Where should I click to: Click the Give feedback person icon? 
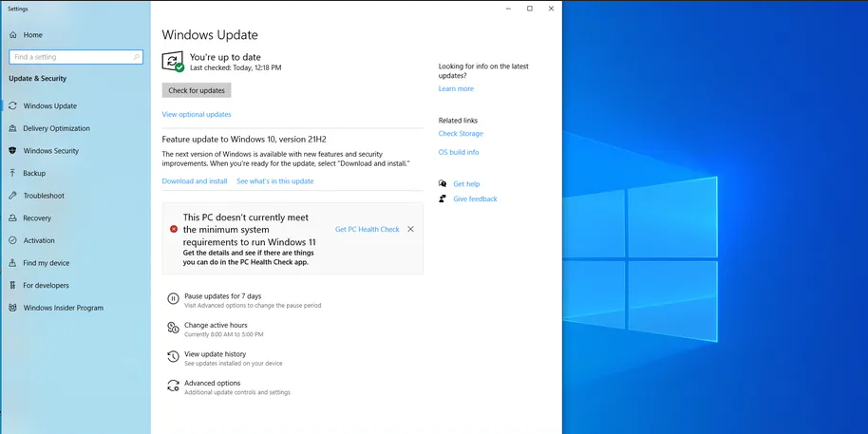[443, 198]
